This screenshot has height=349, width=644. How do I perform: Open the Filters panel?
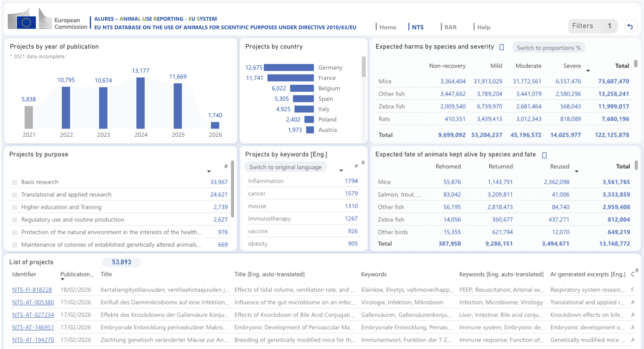coord(592,26)
